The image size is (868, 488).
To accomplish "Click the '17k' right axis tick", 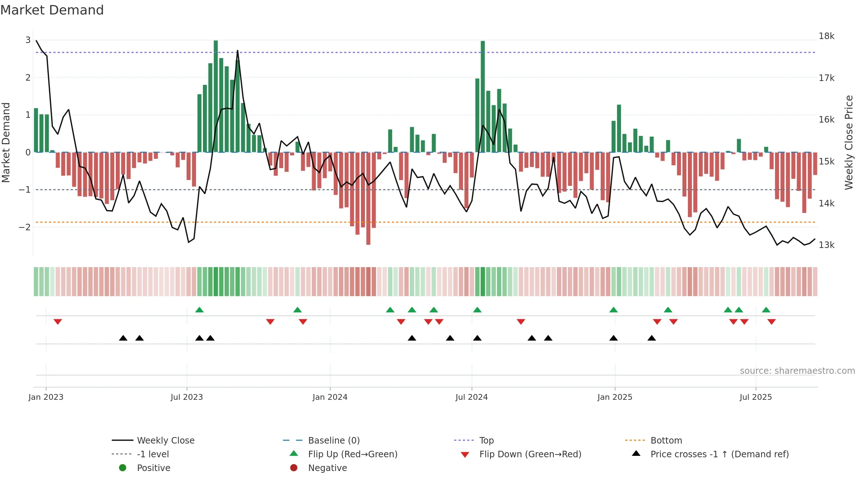I will pos(827,78).
